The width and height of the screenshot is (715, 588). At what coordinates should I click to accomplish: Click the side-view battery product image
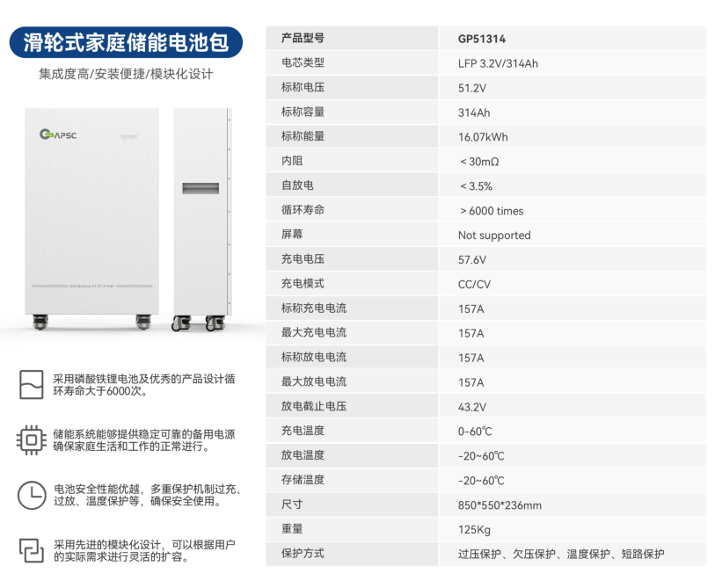[201, 215]
